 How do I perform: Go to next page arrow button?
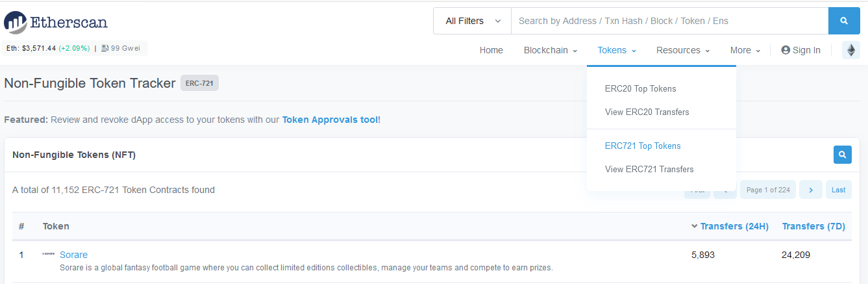pyautogui.click(x=811, y=190)
